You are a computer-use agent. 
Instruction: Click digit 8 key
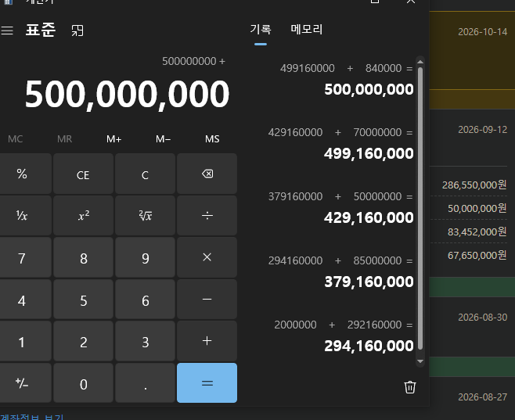pos(84,257)
